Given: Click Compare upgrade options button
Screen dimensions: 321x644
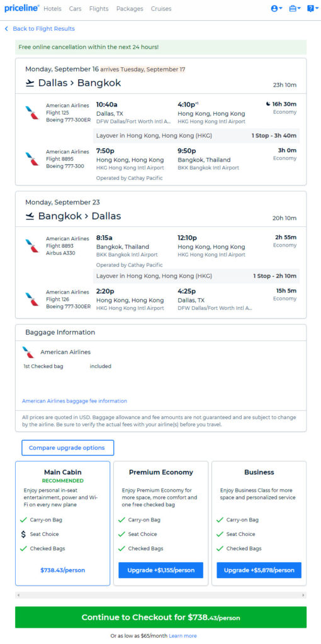Looking at the screenshot, I should tap(68, 448).
